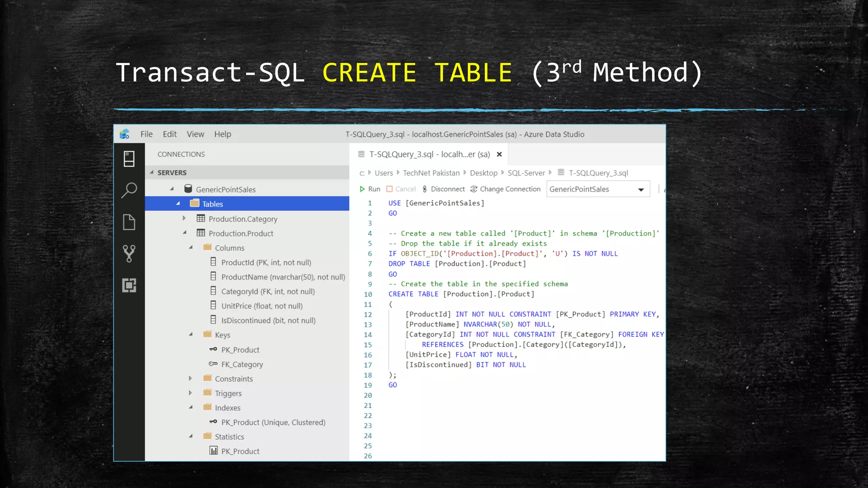Click the Change Connection button label
The height and width of the screenshot is (488, 868).
510,189
